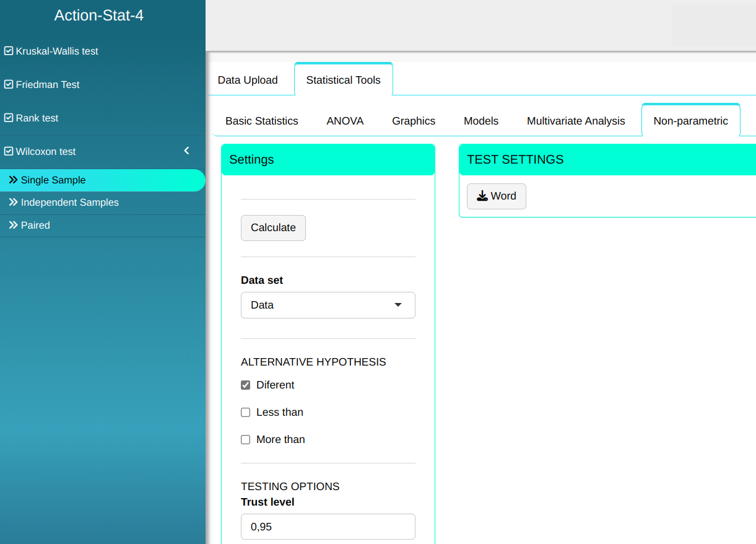This screenshot has width=756, height=544.
Task: Enable the More than checkbox
Action: 246,440
